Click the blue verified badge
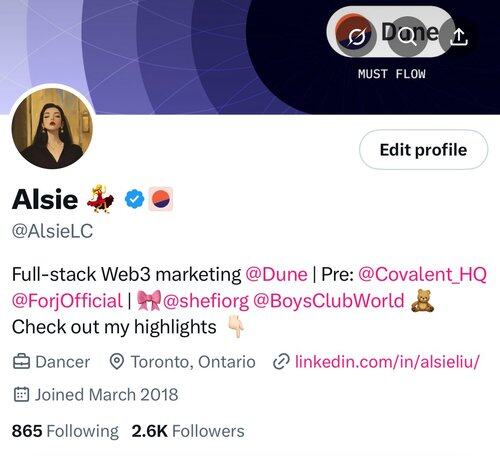The height and width of the screenshot is (456, 500). 135,199
